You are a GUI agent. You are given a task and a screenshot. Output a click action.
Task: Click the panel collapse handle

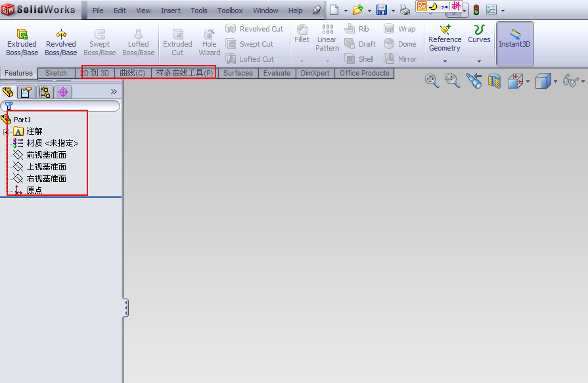tap(126, 307)
